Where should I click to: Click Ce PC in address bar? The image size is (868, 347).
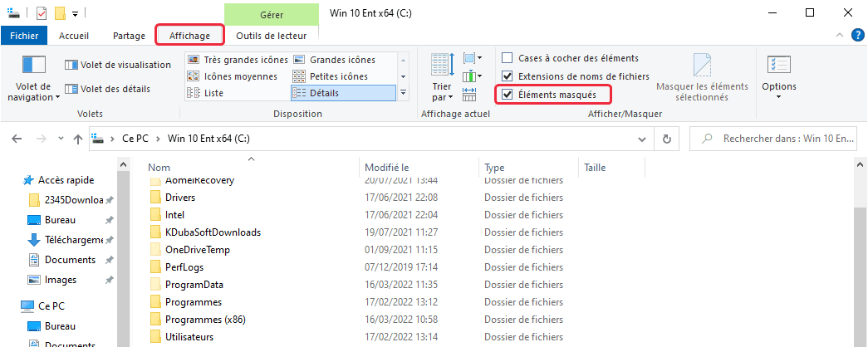[136, 139]
